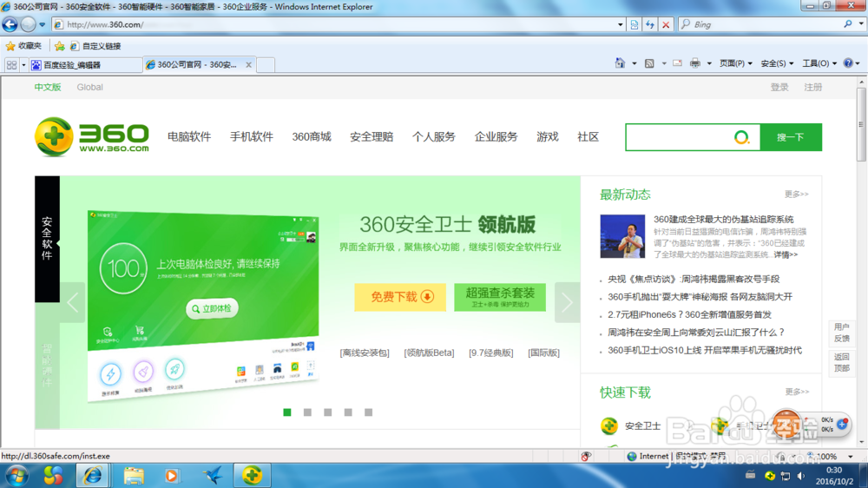Open the 安全理赔 navigation item

point(372,137)
